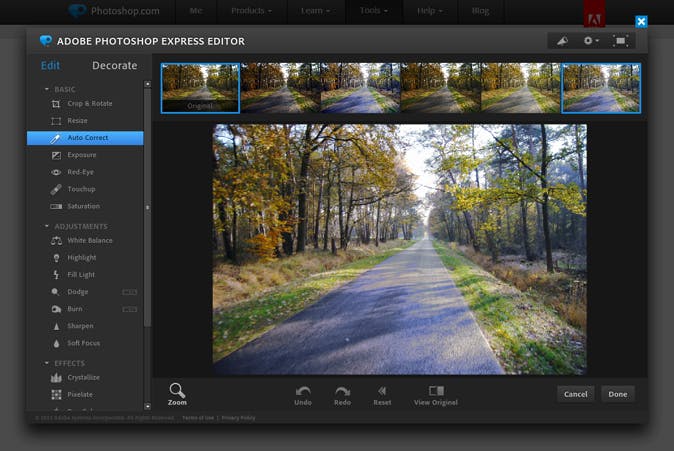674x451 pixels.
Task: Click Done to finish editing
Action: pos(618,394)
